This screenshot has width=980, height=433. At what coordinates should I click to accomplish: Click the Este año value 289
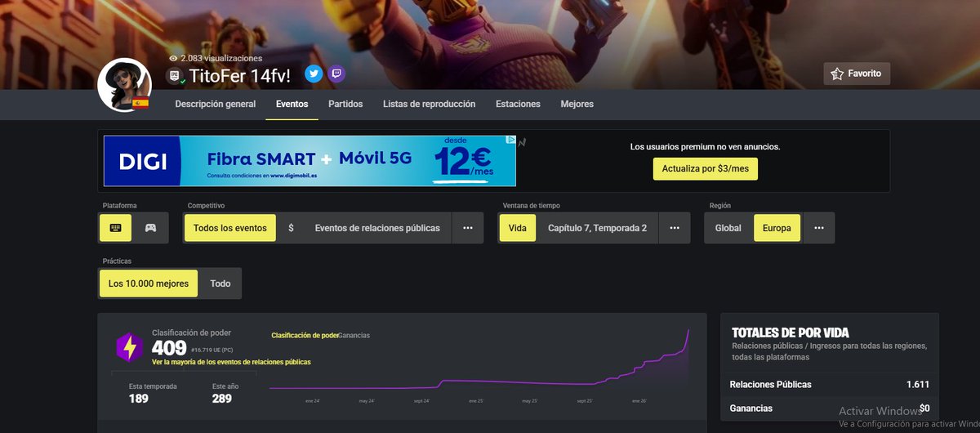(222, 399)
